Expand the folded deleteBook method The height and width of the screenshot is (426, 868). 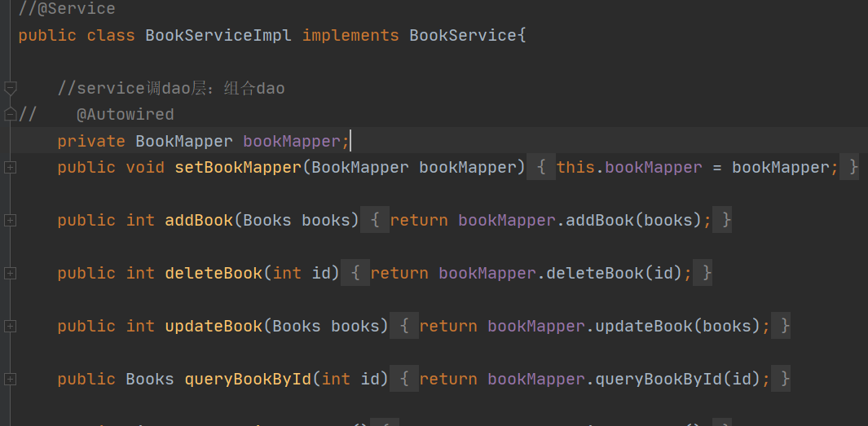10,274
